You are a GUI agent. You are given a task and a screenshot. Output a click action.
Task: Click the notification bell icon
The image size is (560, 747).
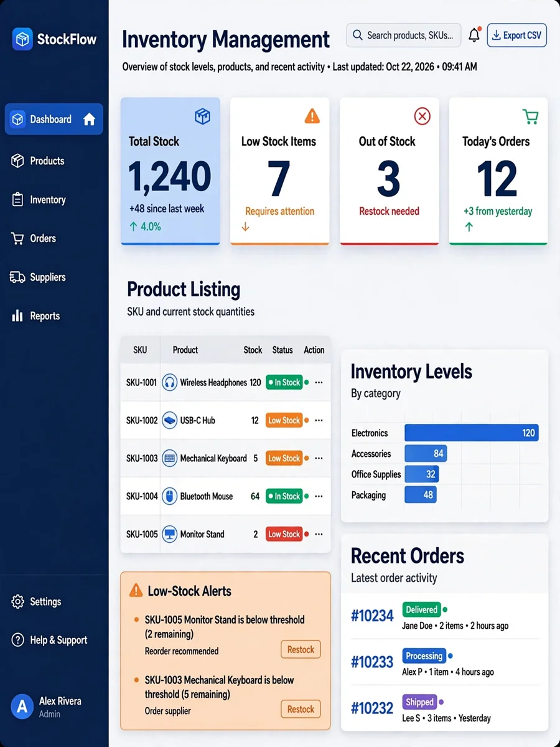tap(474, 35)
